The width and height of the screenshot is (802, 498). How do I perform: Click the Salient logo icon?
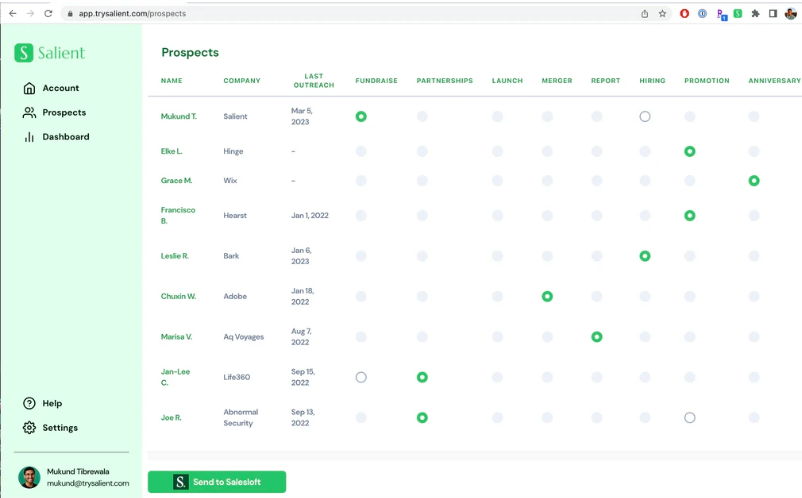point(24,53)
